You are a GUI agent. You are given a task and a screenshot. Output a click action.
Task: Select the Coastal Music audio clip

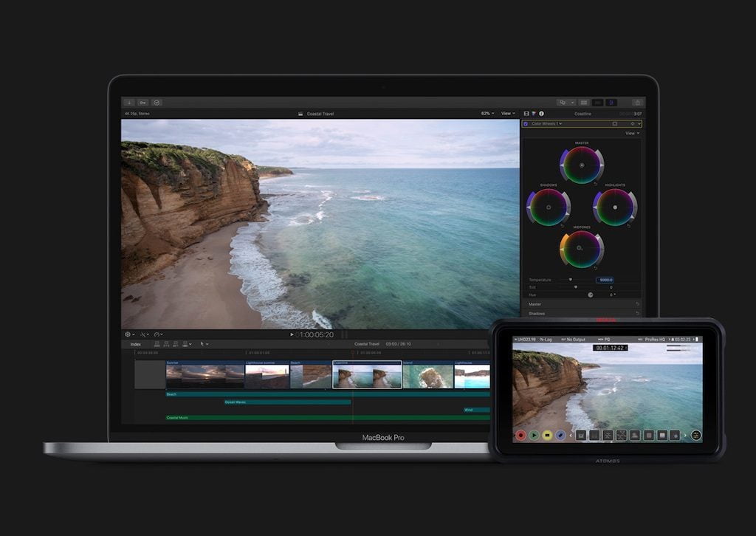pos(328,418)
